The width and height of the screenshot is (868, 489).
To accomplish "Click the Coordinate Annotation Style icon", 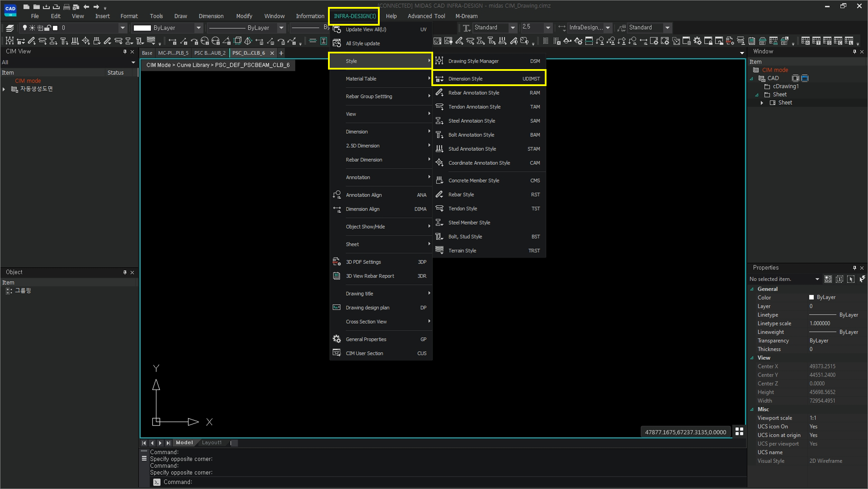I will (440, 163).
